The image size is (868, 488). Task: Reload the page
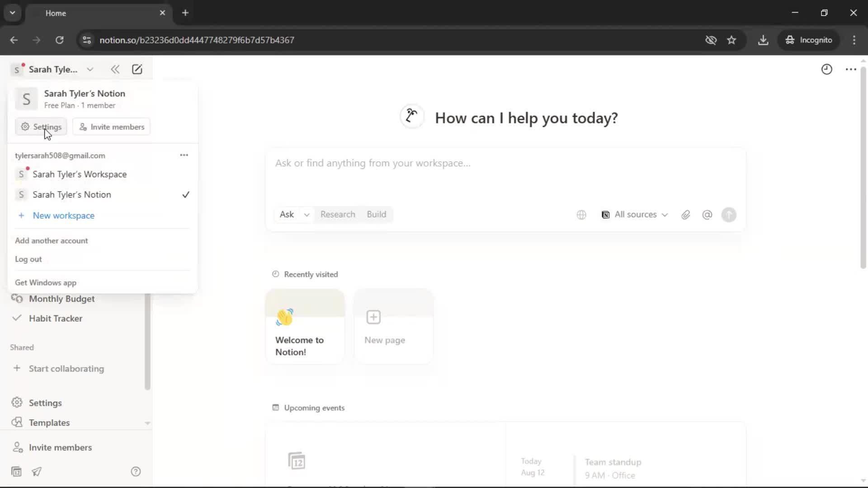coord(59,40)
